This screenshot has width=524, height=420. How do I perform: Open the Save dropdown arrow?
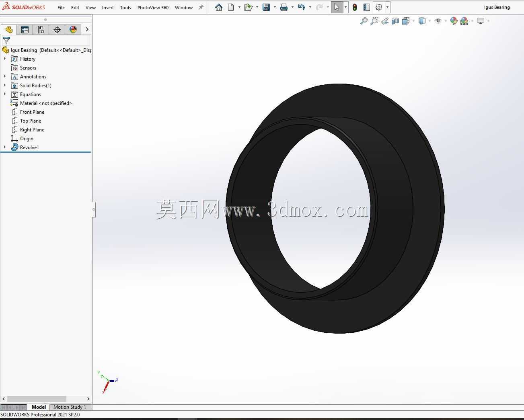click(275, 7)
